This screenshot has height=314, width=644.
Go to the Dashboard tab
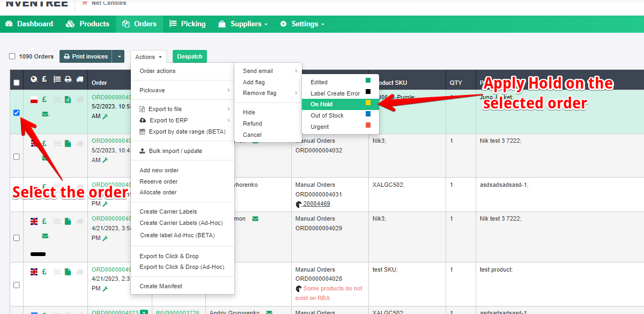point(29,24)
